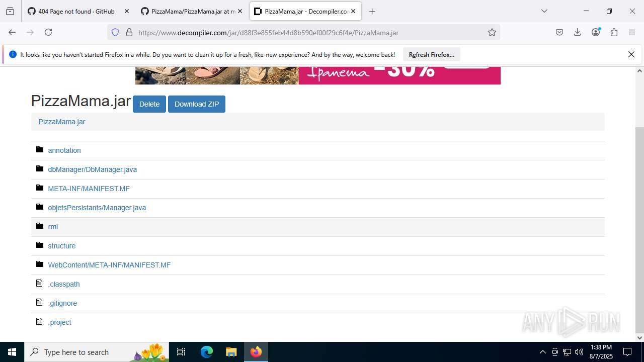Screen dimensions: 644x362
Task: Open the .gitignore file
Action: (x=62, y=303)
